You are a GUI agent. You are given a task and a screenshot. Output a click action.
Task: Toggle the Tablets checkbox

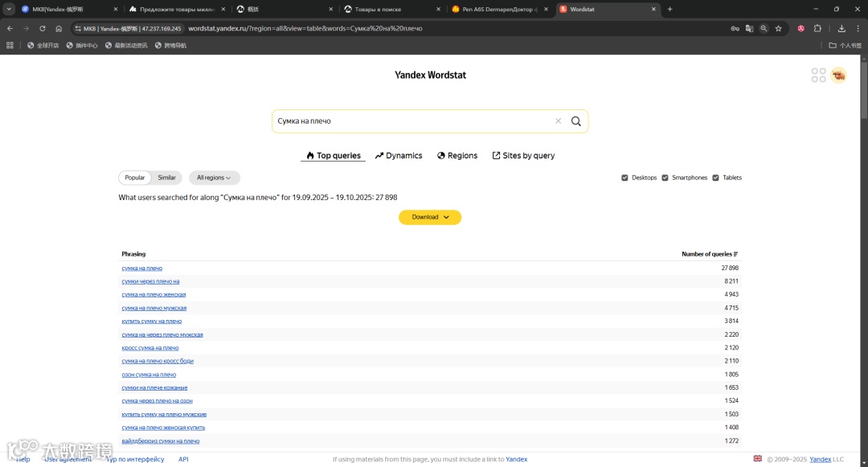pyautogui.click(x=715, y=178)
